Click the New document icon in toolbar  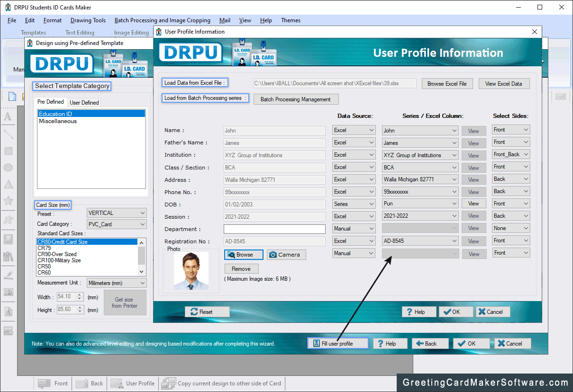[12, 97]
